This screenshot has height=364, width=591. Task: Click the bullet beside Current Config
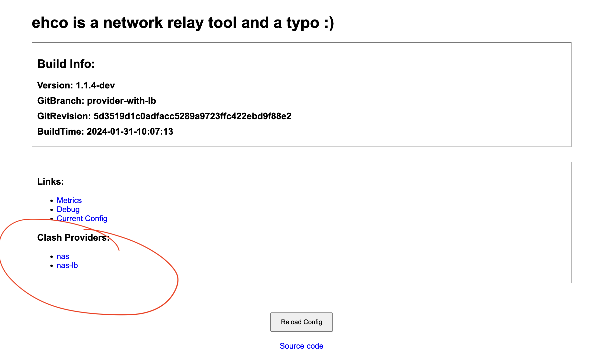(52, 219)
